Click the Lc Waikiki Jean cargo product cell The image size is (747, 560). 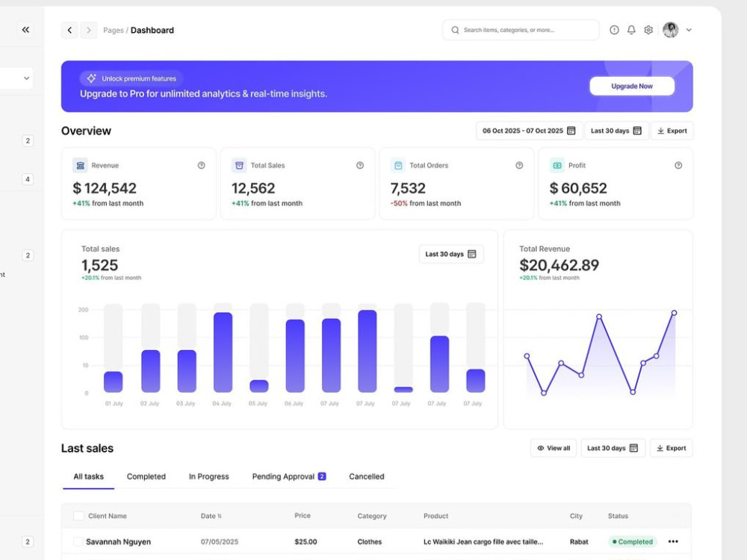483,541
